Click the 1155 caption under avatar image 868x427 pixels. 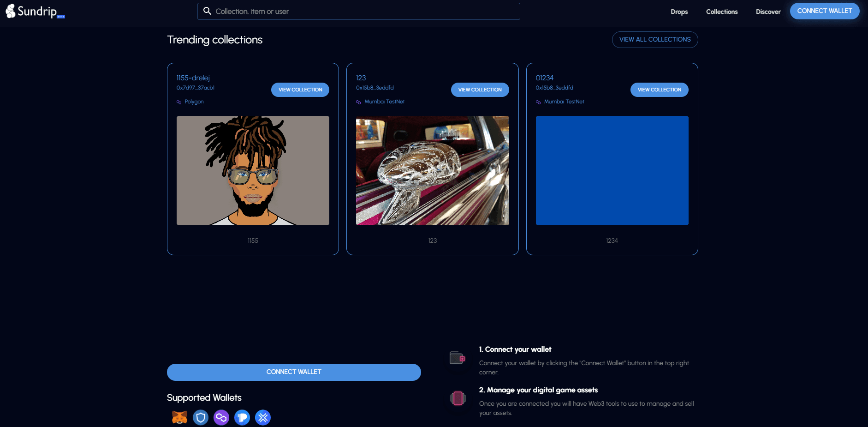(x=253, y=241)
